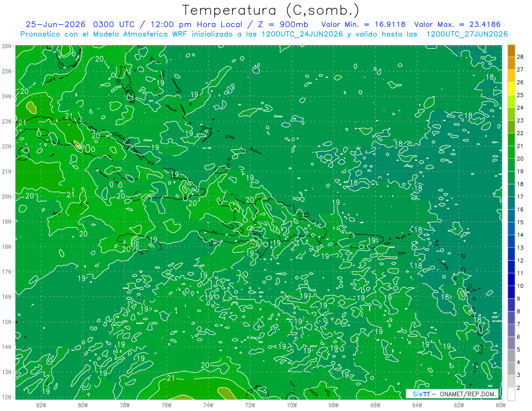This screenshot has height=411, width=532.
Task: Click the '20N' latitude axis label
Action: click(x=7, y=196)
